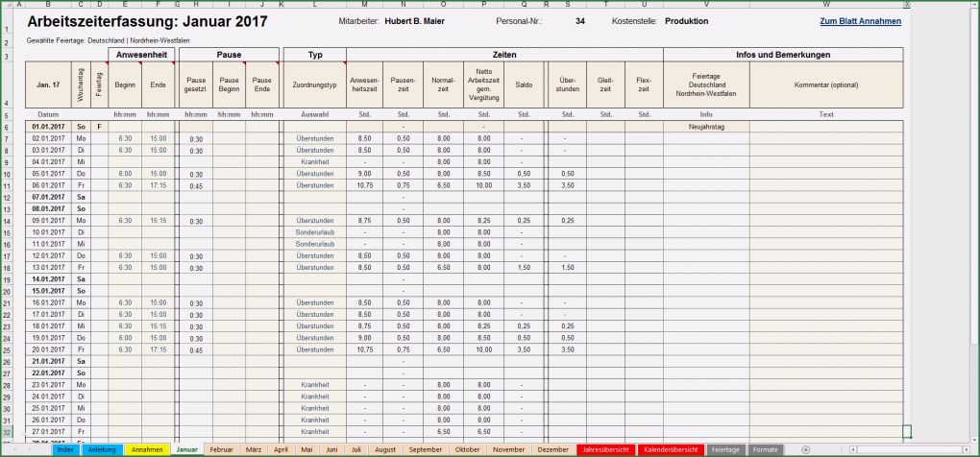This screenshot has height=457, width=980.
Task: Go to the Dezember sheet tab
Action: (553, 449)
